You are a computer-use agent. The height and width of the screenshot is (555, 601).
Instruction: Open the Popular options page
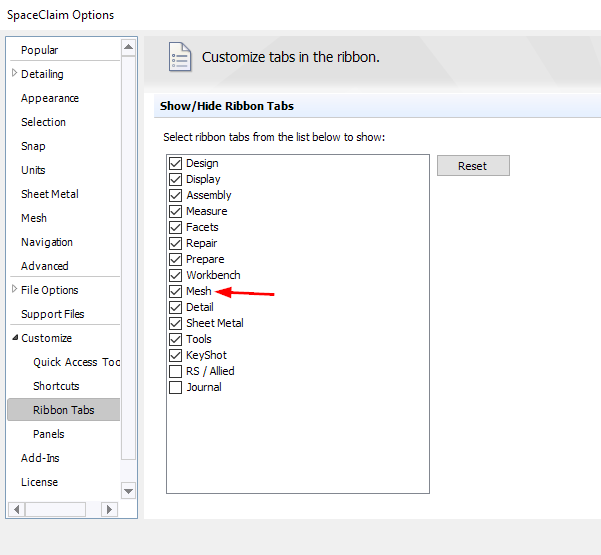(40, 50)
